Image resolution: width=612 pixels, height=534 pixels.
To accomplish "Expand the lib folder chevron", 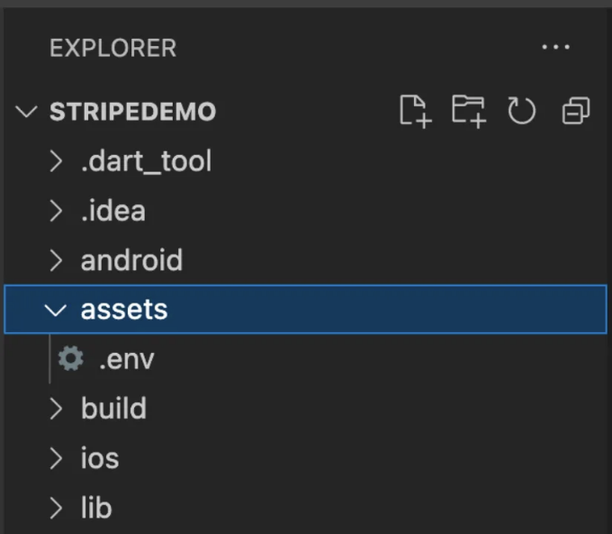I will 56,508.
